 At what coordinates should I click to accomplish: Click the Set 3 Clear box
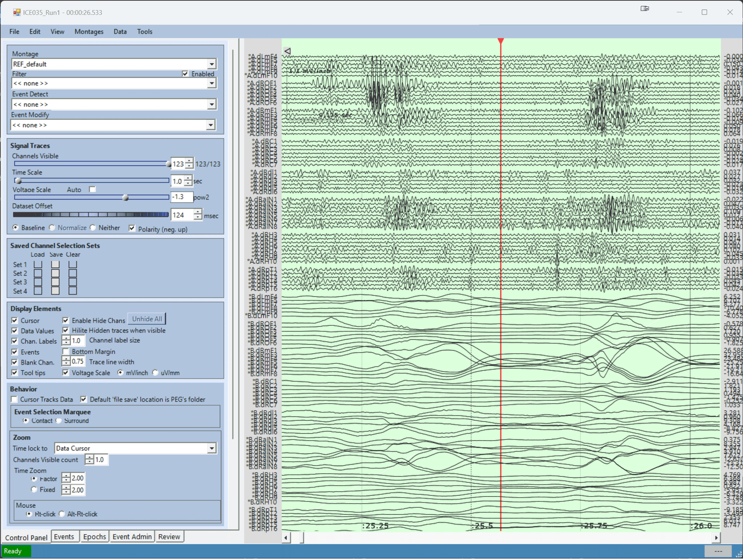point(73,282)
